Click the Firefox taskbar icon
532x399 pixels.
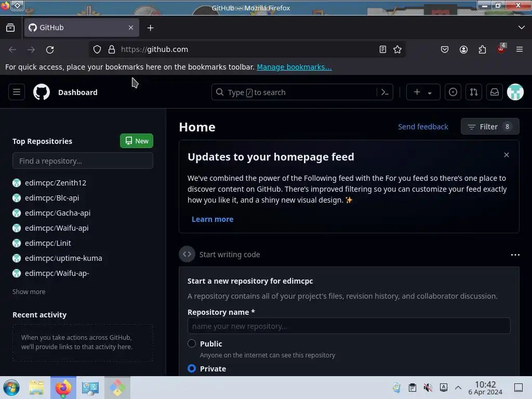point(63,388)
